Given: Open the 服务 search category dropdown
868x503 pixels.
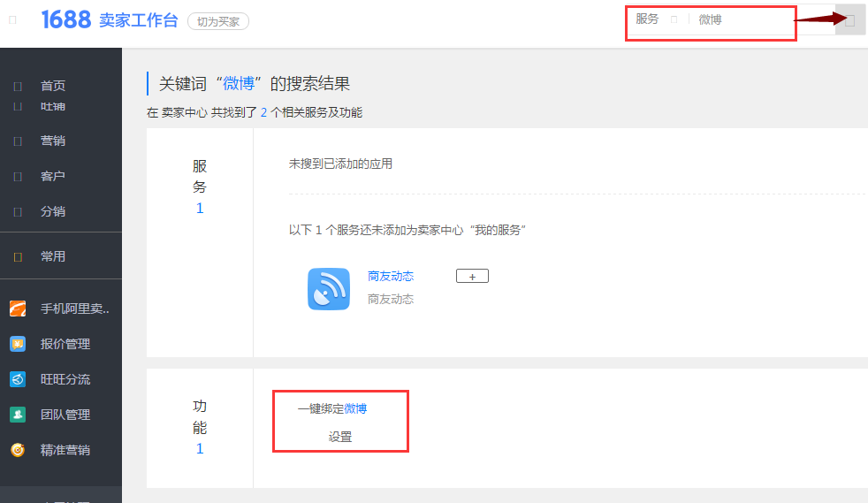Looking at the screenshot, I should (x=656, y=19).
